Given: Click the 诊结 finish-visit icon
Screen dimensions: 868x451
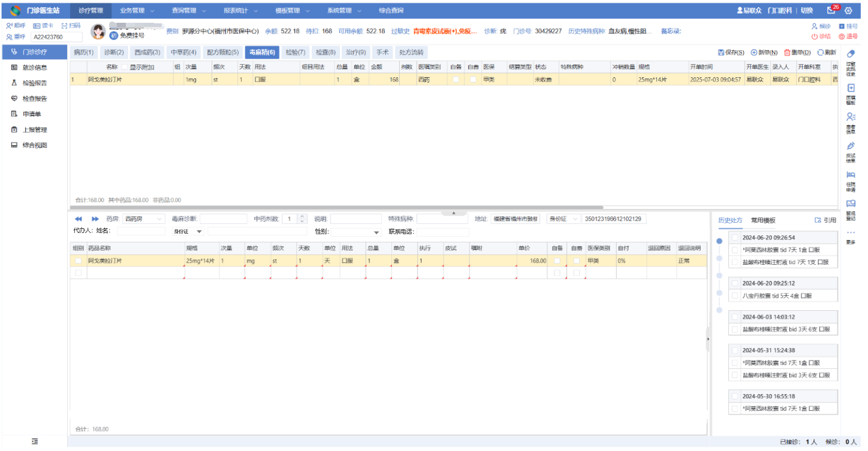Looking at the screenshot, I should 815,37.
